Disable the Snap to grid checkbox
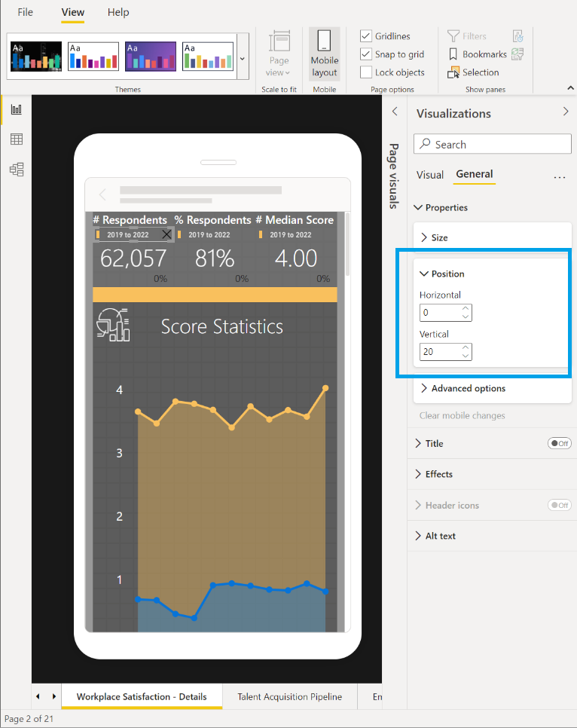577x728 pixels. [x=366, y=54]
